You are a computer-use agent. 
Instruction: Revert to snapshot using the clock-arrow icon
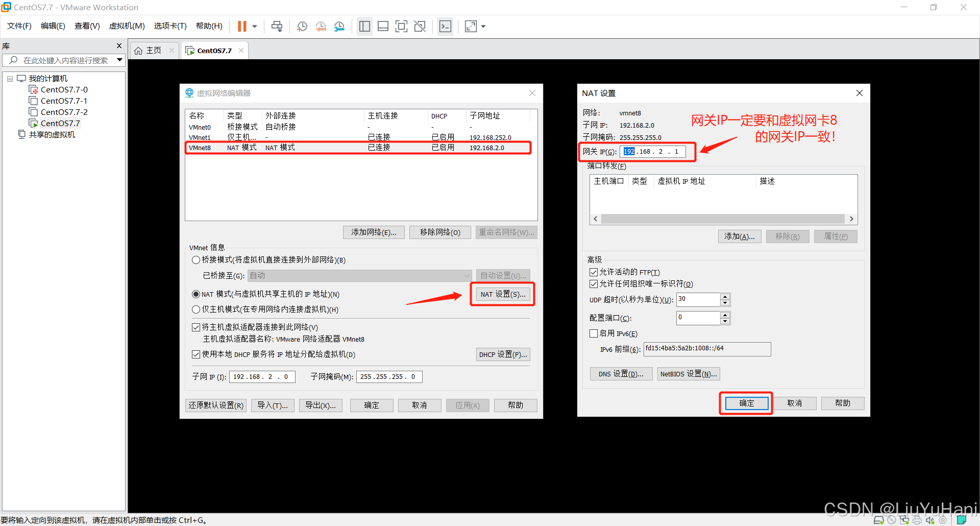tap(321, 27)
